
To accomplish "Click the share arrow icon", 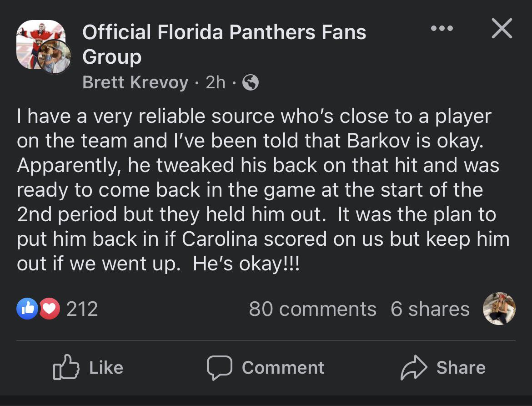I will 413,368.
